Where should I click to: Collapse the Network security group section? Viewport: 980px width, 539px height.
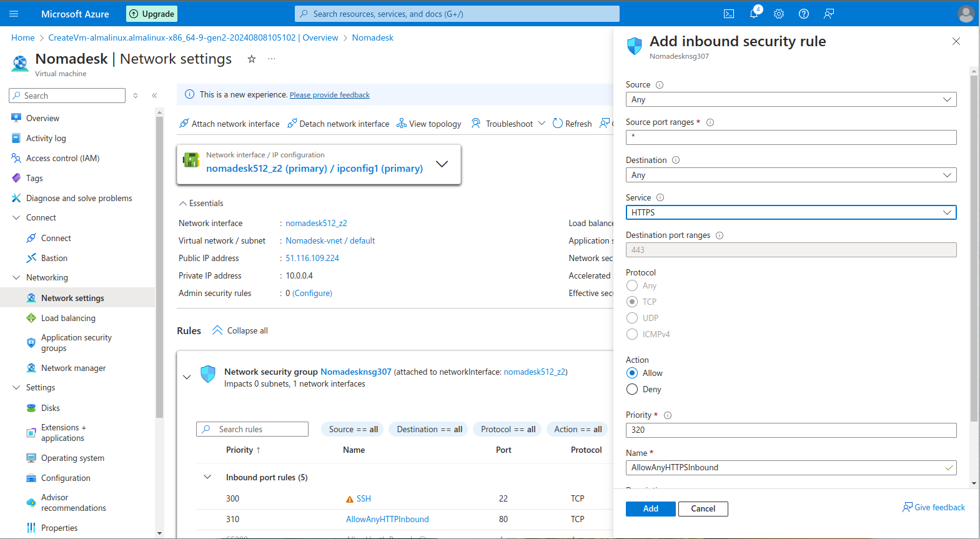pos(187,377)
